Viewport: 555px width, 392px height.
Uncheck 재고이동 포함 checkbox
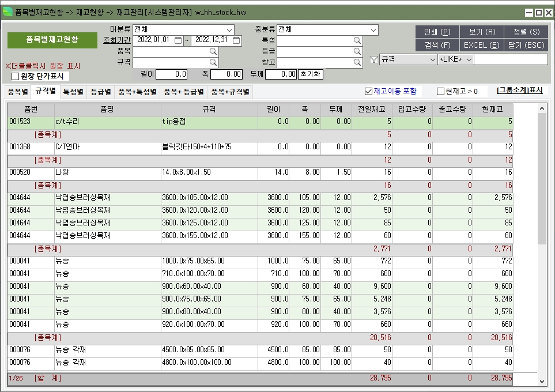point(368,91)
